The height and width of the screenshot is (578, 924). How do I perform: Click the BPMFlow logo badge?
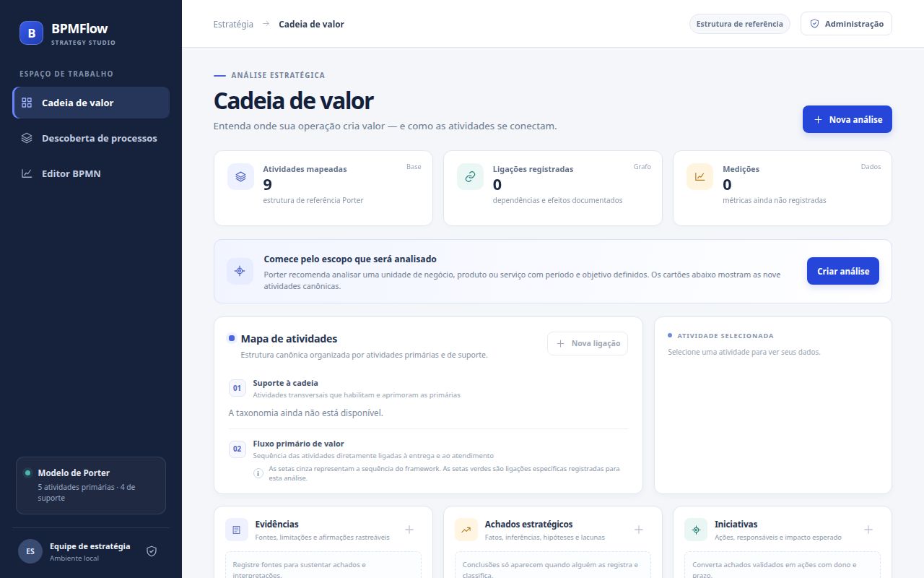(31, 33)
